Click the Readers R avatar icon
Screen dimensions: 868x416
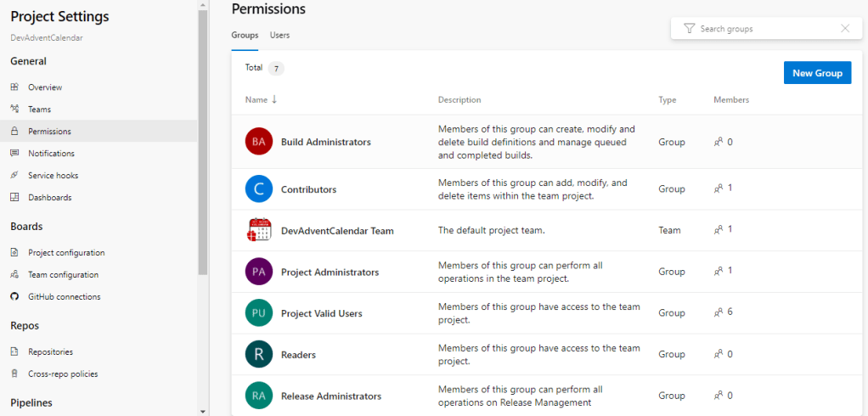coord(258,354)
